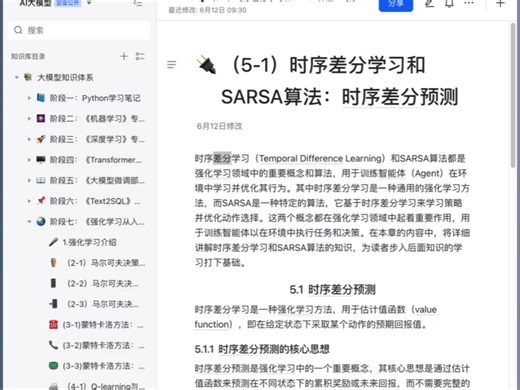Click the open book icon of 阶段五
This screenshot has height=390, width=520.
click(41, 181)
